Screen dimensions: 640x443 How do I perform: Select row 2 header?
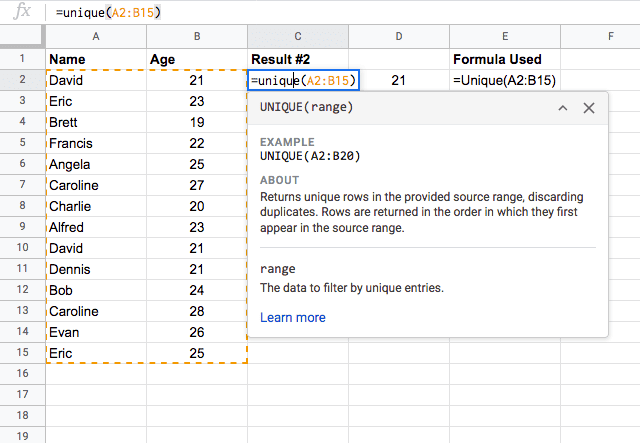pyautogui.click(x=22, y=80)
